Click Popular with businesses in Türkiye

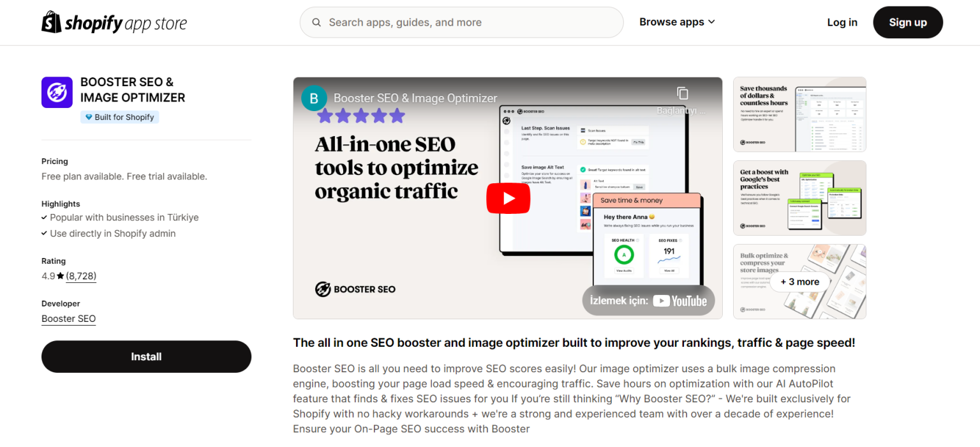[124, 218]
